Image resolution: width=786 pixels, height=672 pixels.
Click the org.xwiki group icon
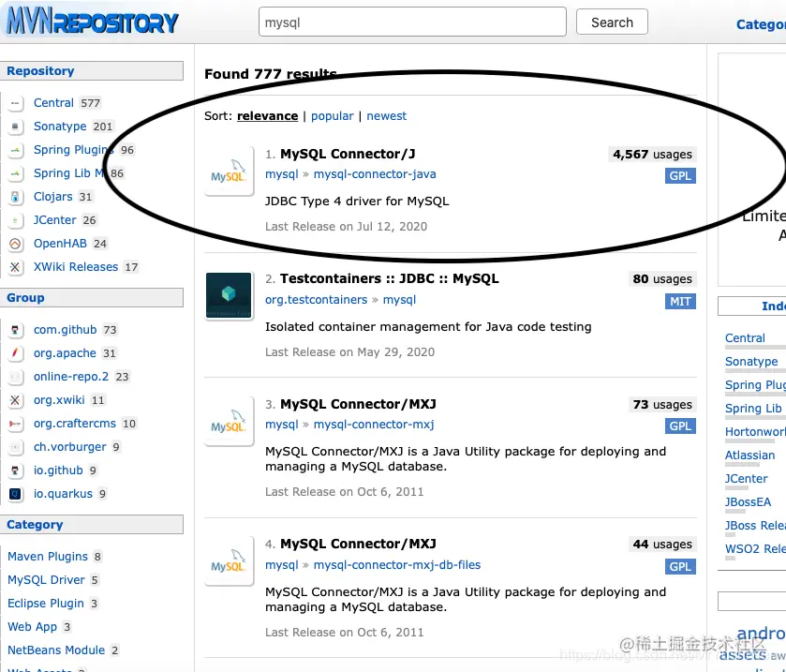point(16,400)
